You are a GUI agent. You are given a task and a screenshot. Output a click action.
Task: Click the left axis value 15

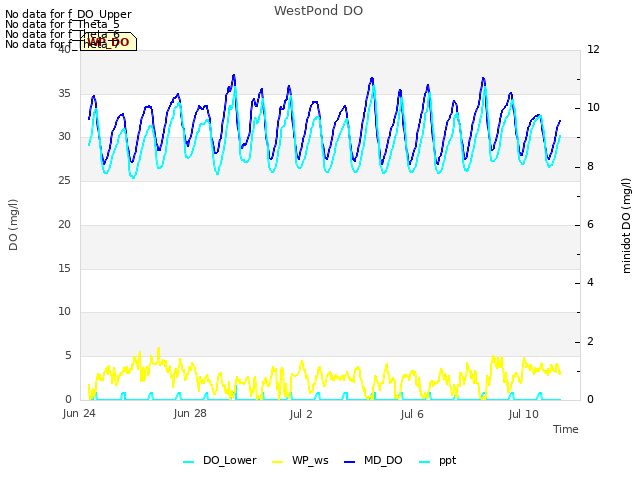64,268
